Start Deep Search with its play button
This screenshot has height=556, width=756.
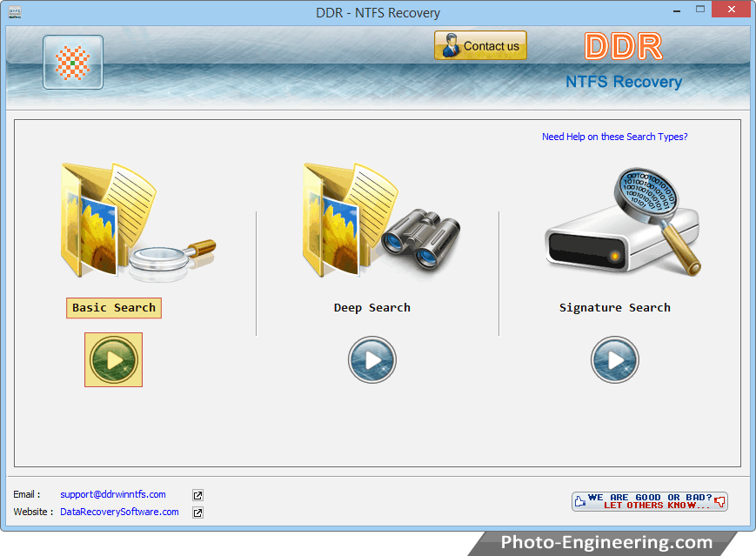click(x=372, y=359)
